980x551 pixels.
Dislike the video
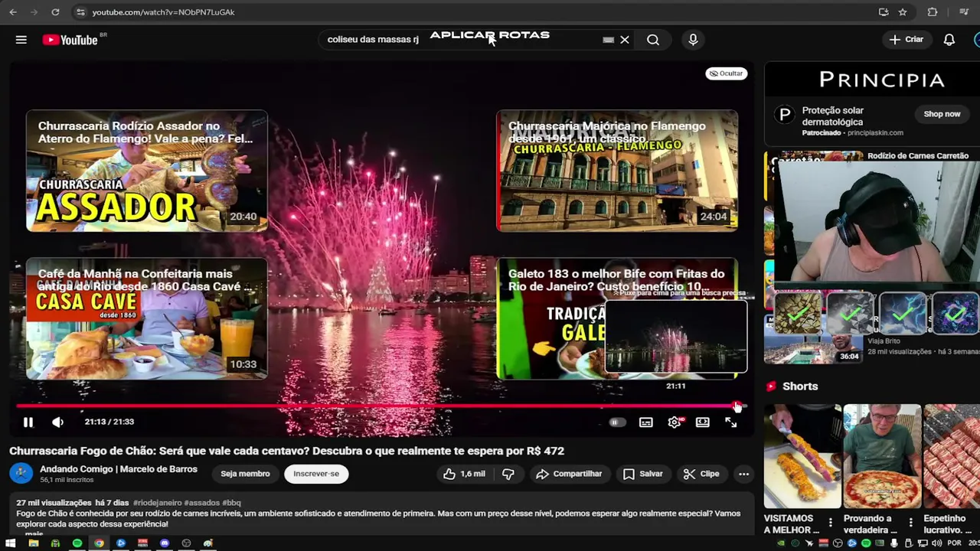click(508, 474)
